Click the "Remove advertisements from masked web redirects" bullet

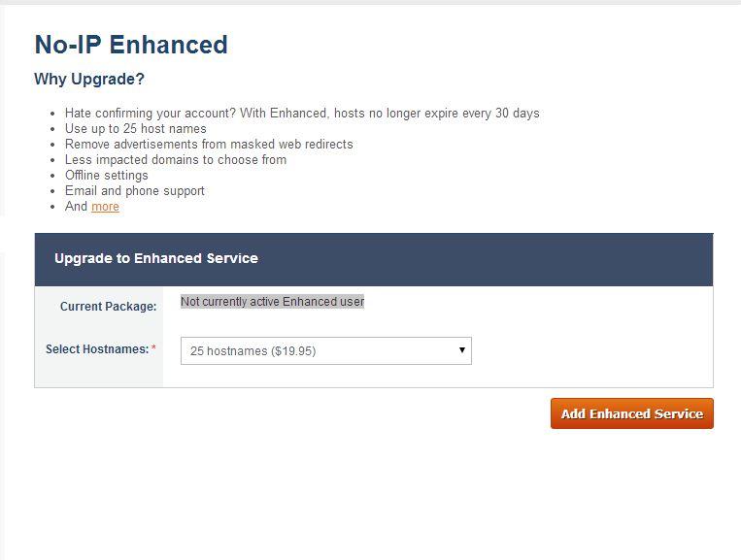coord(209,145)
